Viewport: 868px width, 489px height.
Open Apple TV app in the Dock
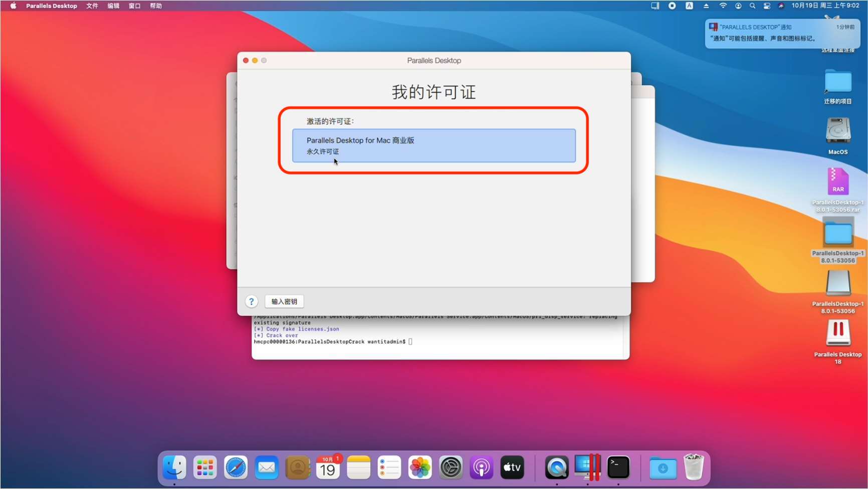512,467
